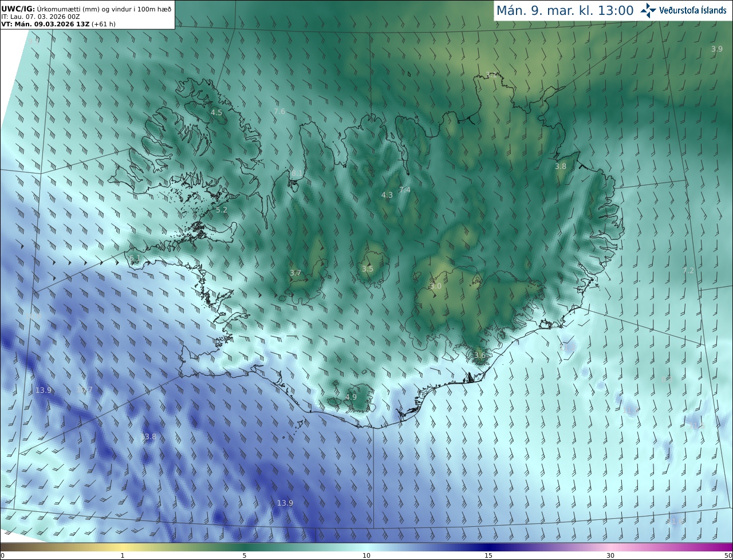The image size is (733, 560).
Task: Click the navy color bar segment above tick 15
Action: pos(488,547)
